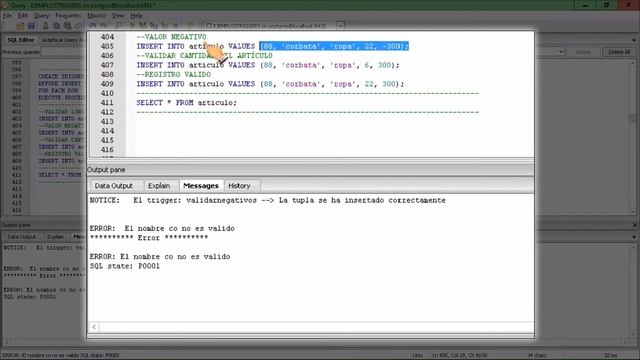Click Messages tab in the magnified view
This screenshot has width=640, height=360.
[201, 186]
